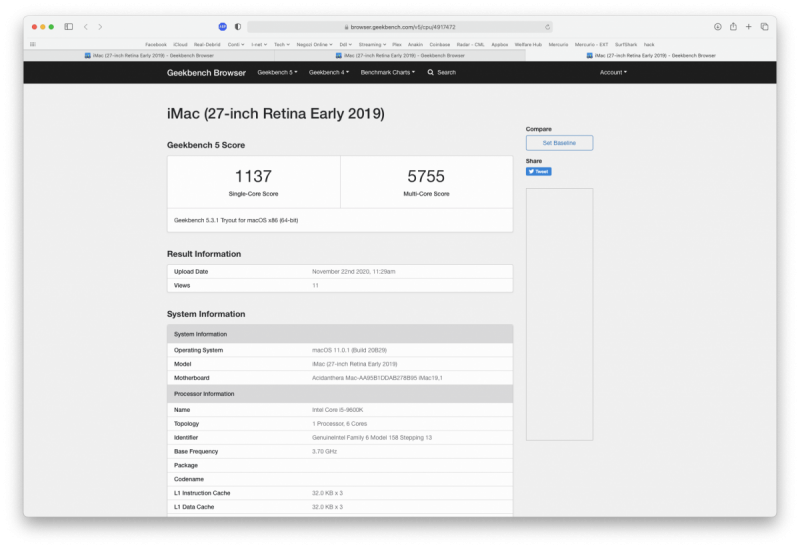Open the Geekbench Browser home link

(x=206, y=72)
